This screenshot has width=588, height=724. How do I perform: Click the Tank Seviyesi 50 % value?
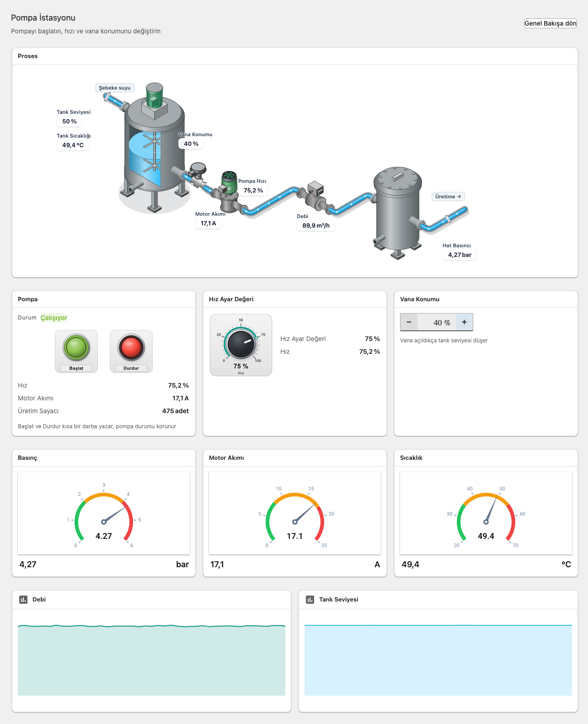(69, 122)
